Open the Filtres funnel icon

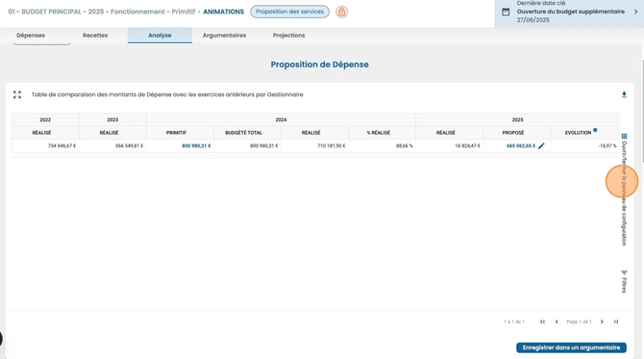pos(624,272)
